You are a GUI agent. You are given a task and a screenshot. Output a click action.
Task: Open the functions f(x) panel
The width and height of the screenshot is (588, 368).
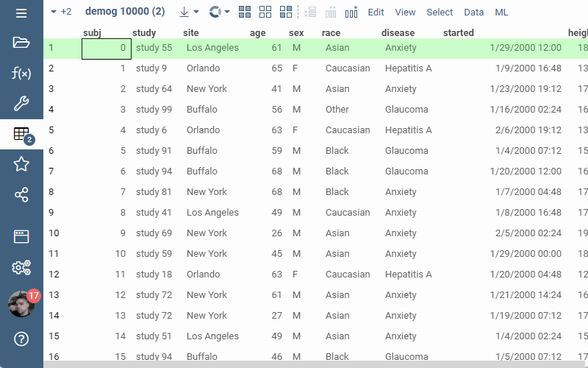click(x=21, y=74)
